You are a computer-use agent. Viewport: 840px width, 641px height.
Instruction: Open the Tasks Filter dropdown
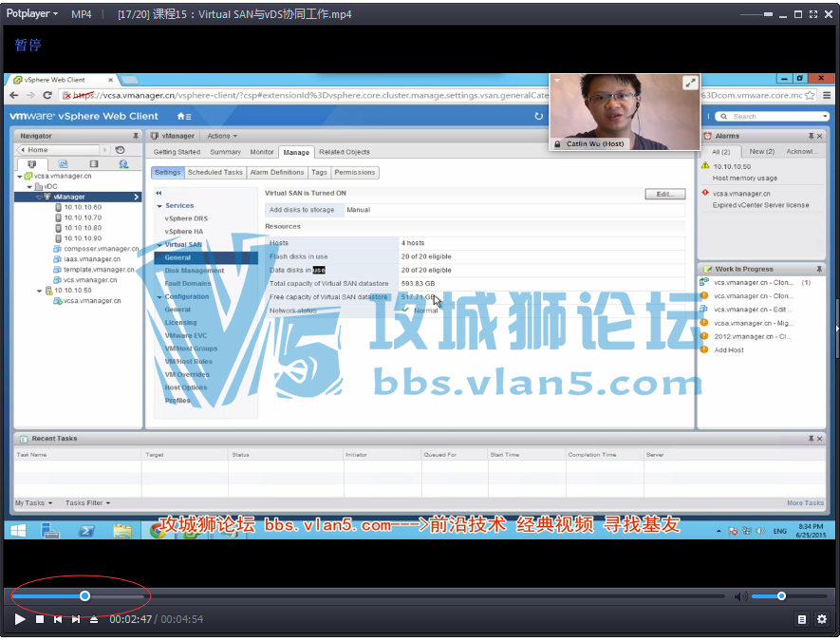pyautogui.click(x=87, y=503)
